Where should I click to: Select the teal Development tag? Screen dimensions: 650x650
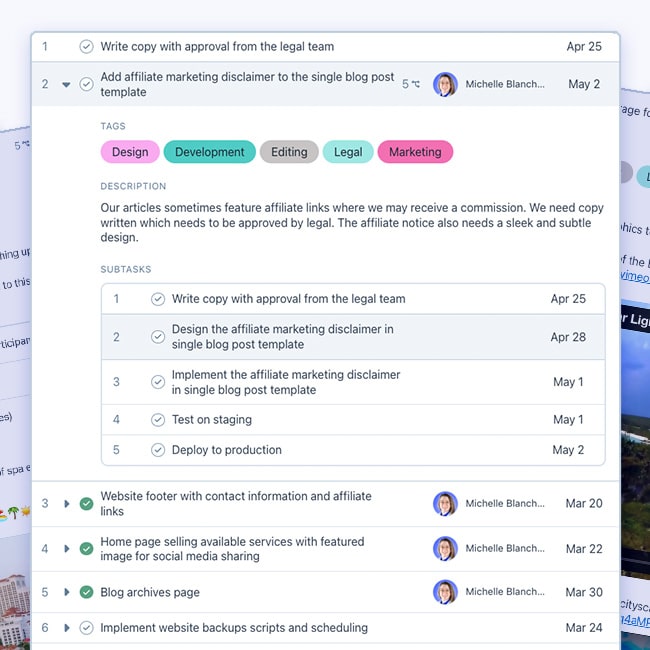pyautogui.click(x=210, y=152)
